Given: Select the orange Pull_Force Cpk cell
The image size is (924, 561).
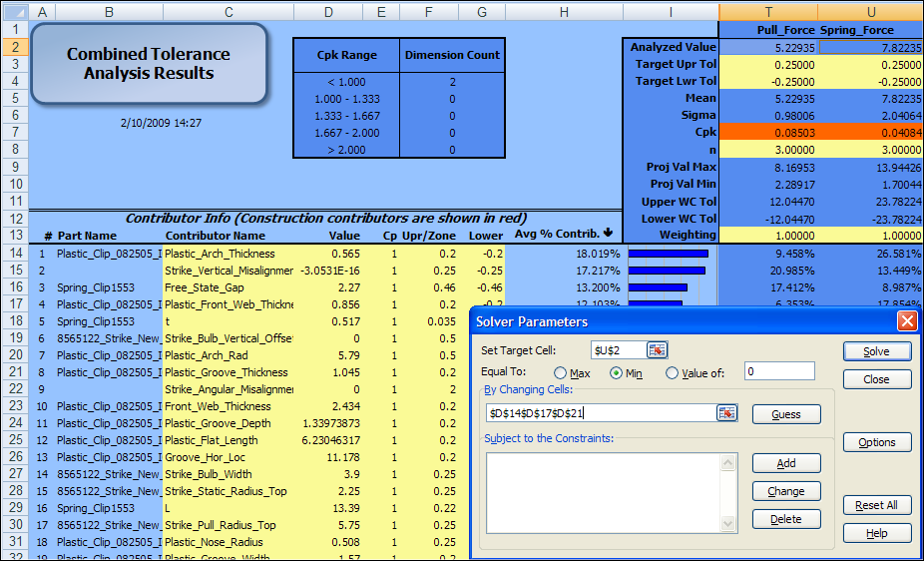Looking at the screenshot, I should [767, 132].
